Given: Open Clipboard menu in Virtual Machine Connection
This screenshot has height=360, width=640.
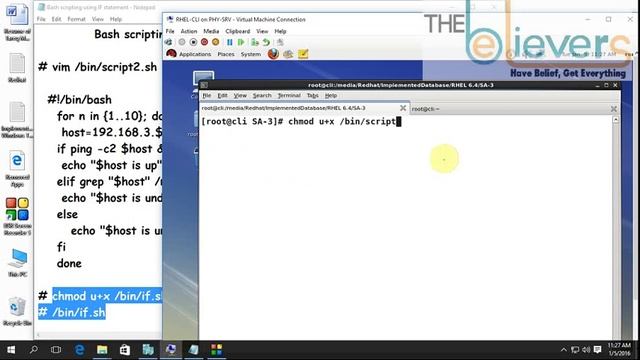Looking at the screenshot, I should coord(238,31).
